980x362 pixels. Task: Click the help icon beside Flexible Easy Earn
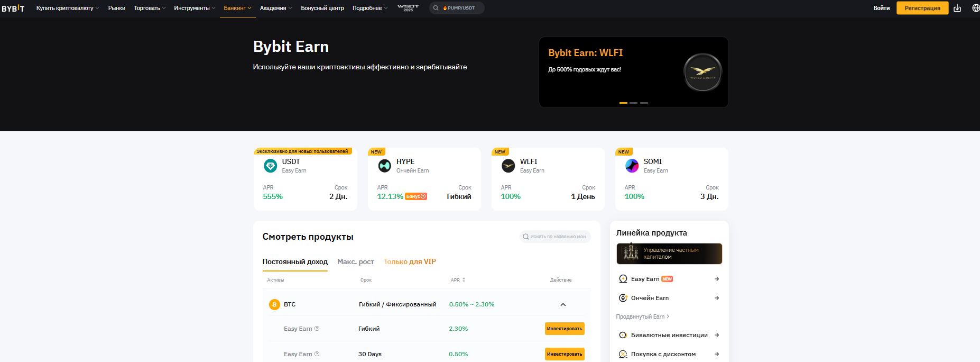tap(317, 329)
